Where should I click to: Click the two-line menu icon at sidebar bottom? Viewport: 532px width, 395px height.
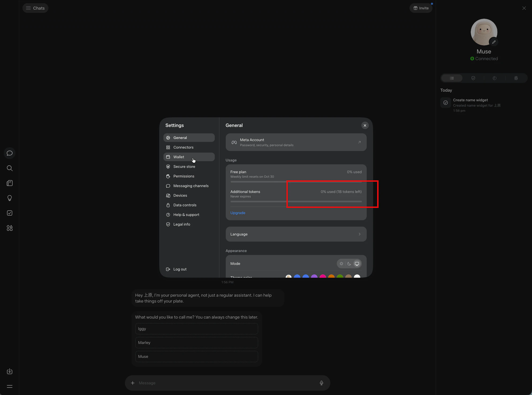point(10,386)
